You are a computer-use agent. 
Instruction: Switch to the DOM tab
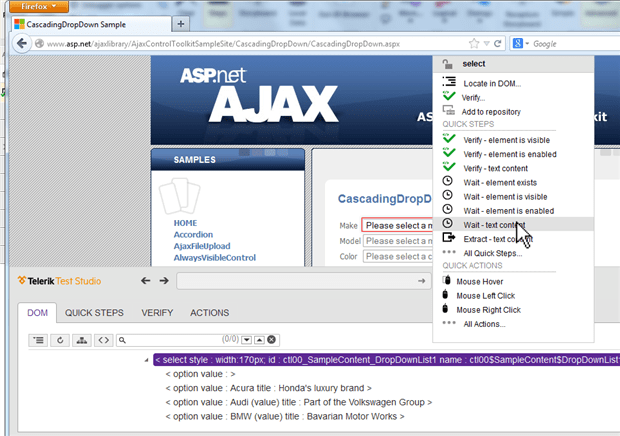38,313
